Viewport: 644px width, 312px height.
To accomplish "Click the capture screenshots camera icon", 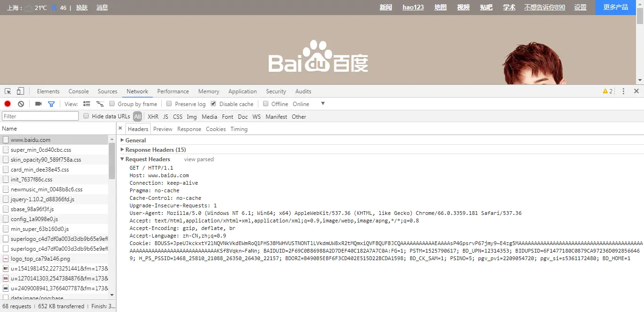I will tap(39, 104).
